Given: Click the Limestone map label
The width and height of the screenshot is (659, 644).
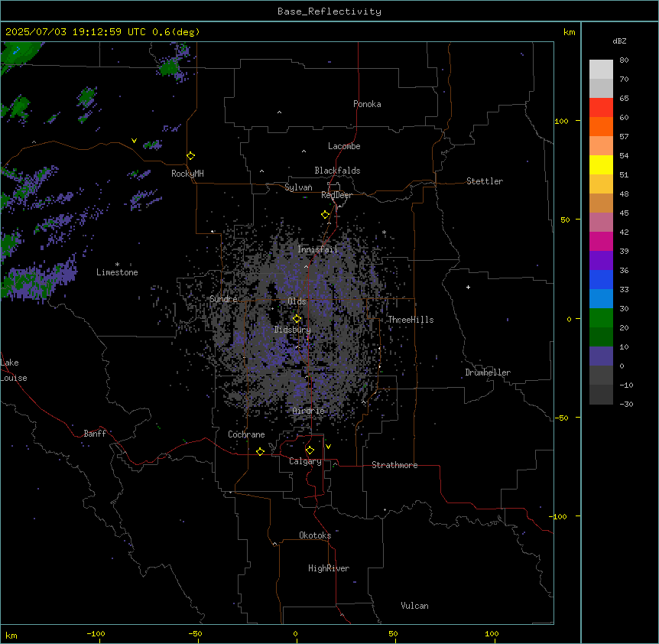Looking at the screenshot, I should (x=117, y=272).
